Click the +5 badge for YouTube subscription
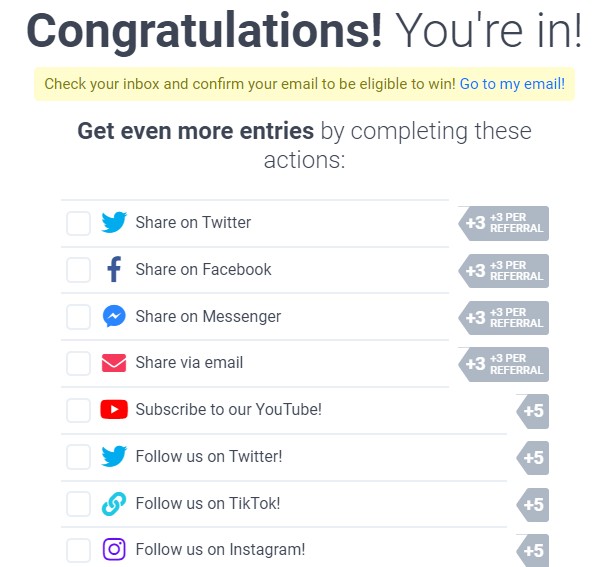This screenshot has width=605, height=567. pyautogui.click(x=532, y=411)
